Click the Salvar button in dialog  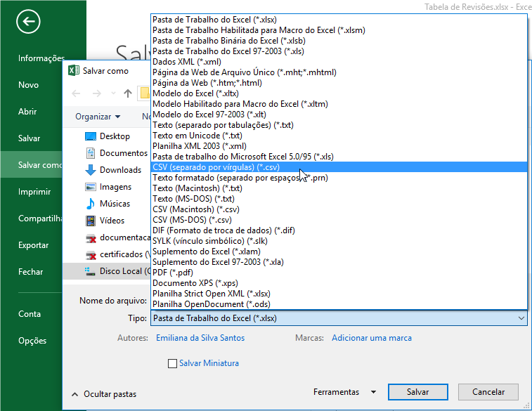coord(418,392)
